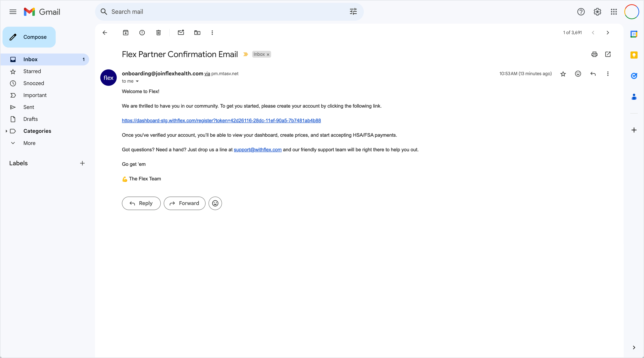Click the reply arrow icon in header
644x358 pixels.
point(593,74)
